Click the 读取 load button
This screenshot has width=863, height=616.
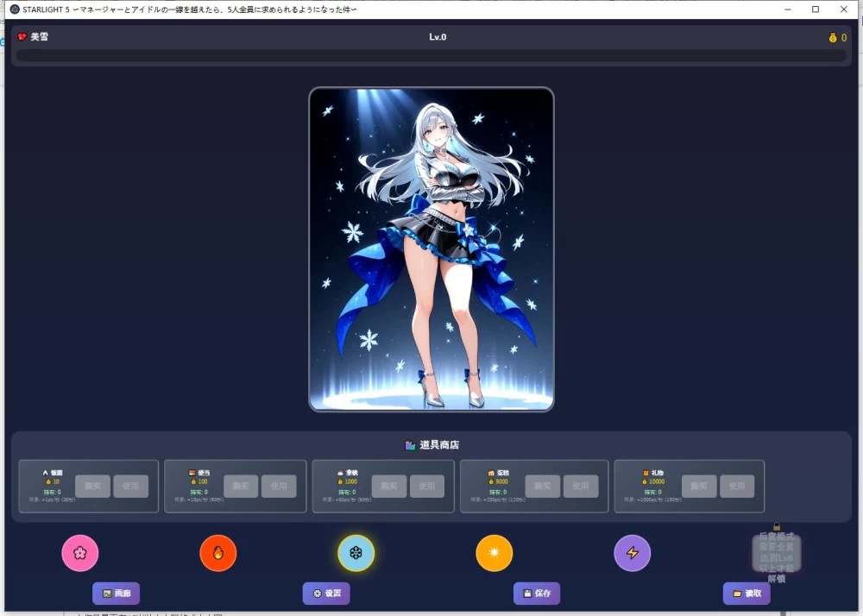pos(746,594)
